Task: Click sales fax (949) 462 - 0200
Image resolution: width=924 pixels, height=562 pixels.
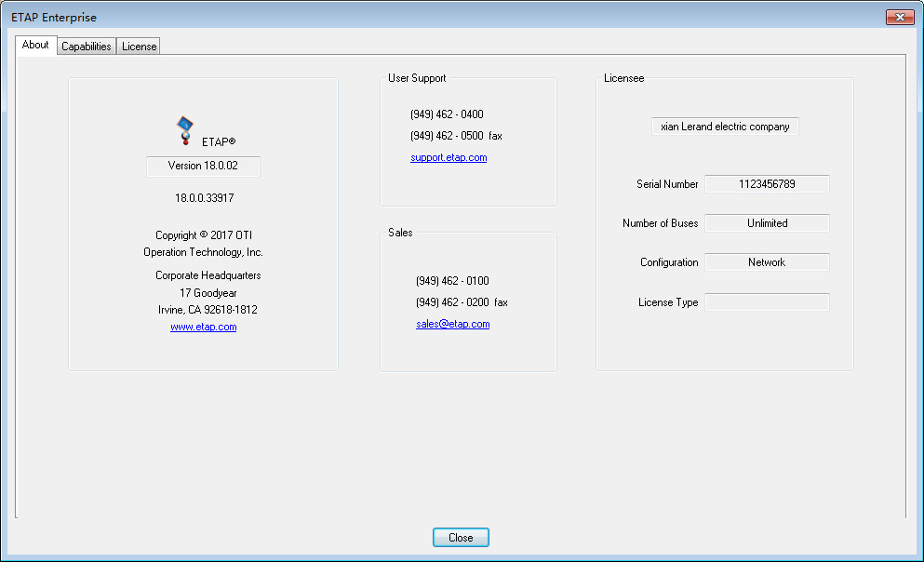Action: 462,302
